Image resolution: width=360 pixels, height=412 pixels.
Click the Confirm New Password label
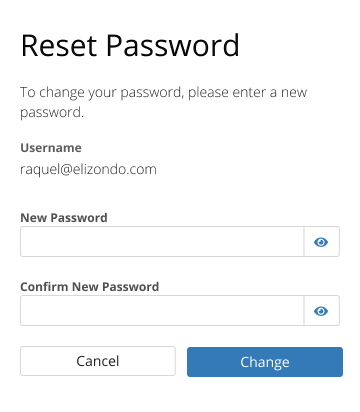point(89,287)
